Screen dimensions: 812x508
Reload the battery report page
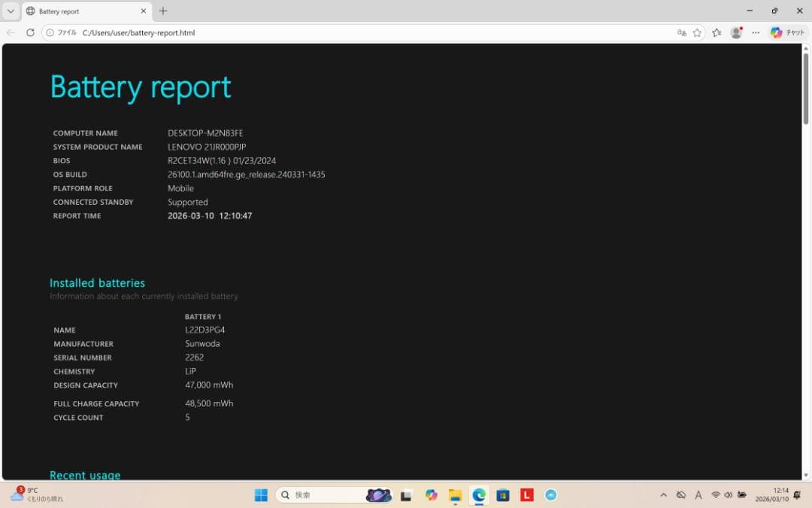[30, 32]
